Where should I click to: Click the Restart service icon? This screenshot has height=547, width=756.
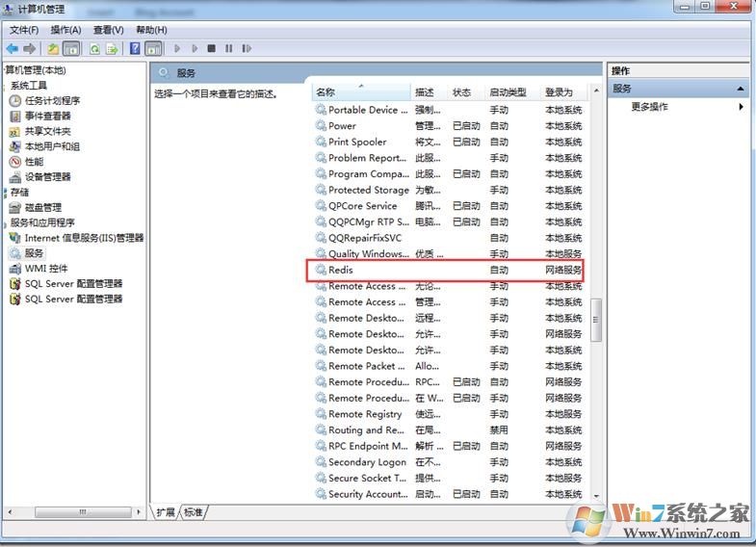point(247,48)
